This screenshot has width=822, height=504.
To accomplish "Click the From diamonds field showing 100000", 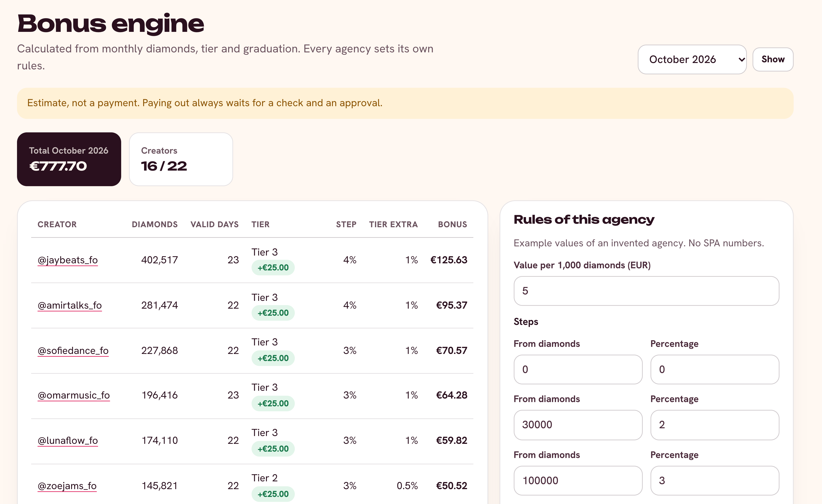I will (x=578, y=481).
